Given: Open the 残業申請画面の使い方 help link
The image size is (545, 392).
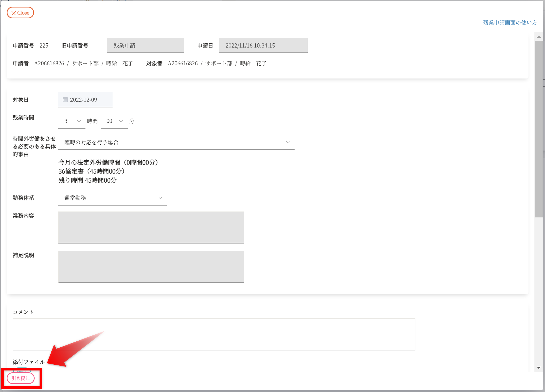Looking at the screenshot, I should (x=510, y=22).
